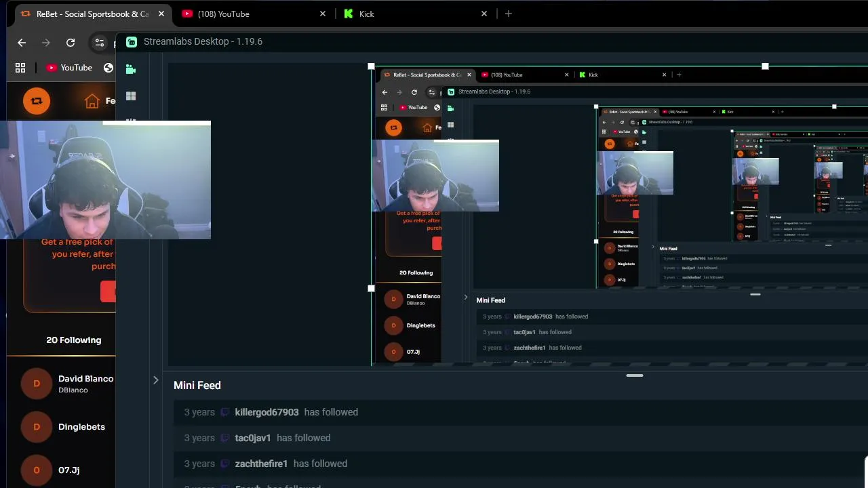Click Twitch icon beside zachthefire1

click(225, 464)
